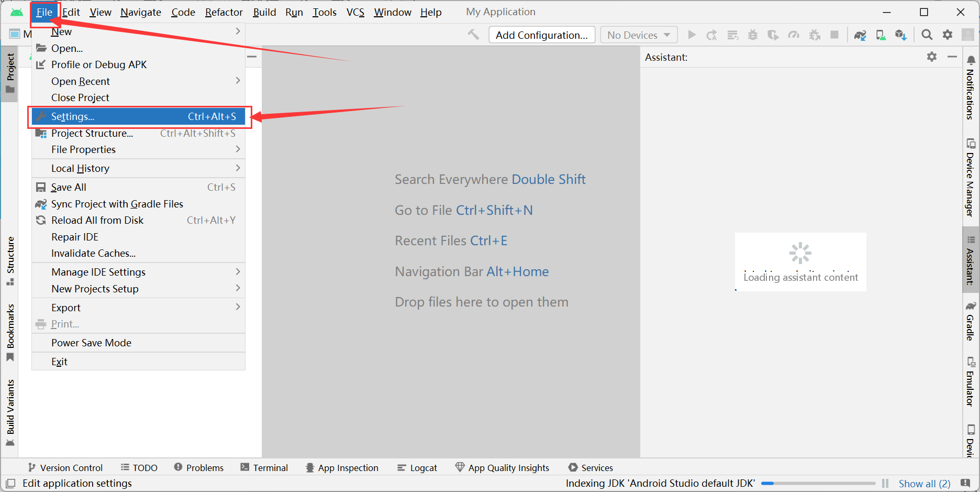This screenshot has height=492, width=980.
Task: Click the Show all (2) link
Action: tap(925, 484)
